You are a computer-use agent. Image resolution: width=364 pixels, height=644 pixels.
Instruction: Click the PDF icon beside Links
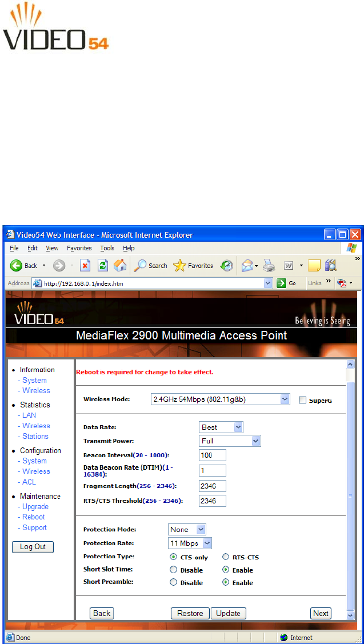341,283
